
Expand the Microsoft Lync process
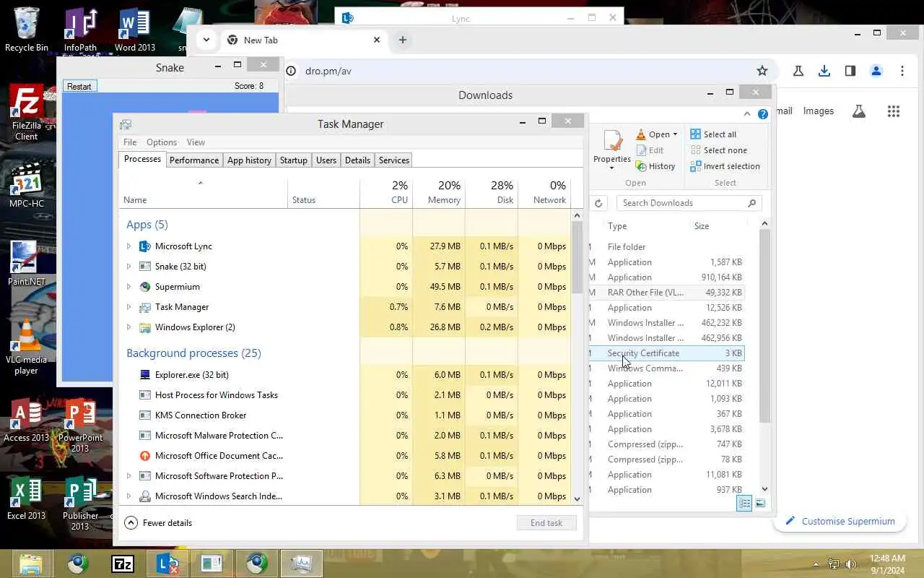tap(128, 246)
